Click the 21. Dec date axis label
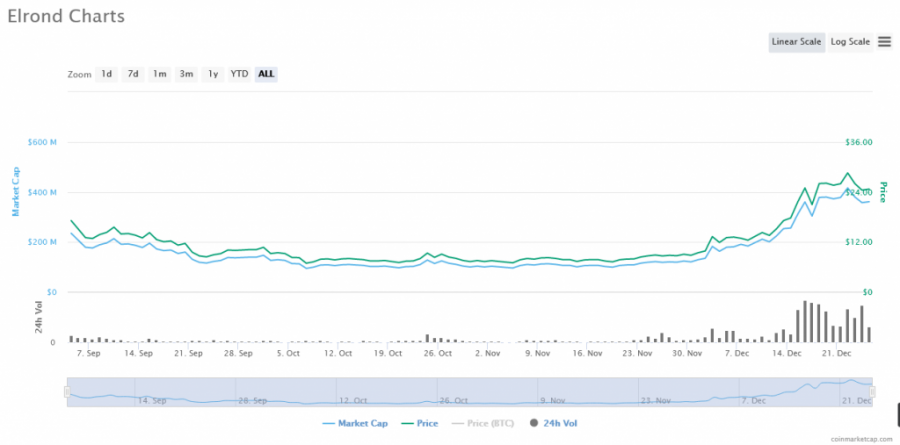 coord(837,354)
